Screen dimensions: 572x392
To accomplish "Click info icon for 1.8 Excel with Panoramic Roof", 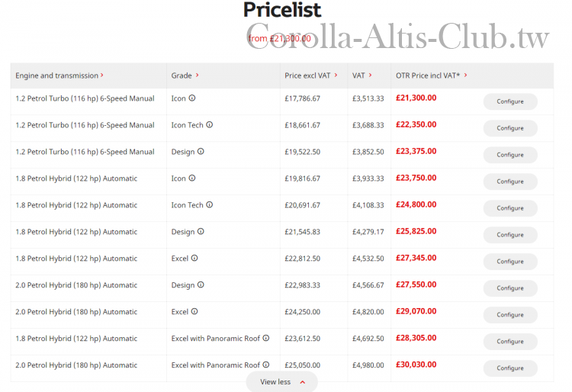I will pyautogui.click(x=266, y=338).
